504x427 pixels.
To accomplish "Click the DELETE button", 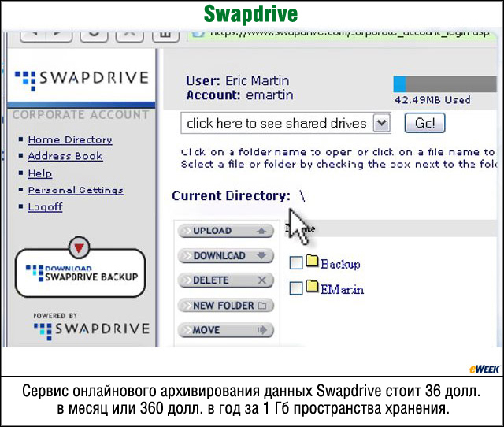I will [226, 280].
